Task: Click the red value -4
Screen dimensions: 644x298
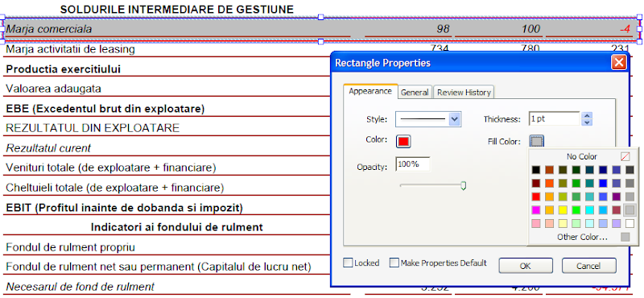Action: pyautogui.click(x=625, y=29)
